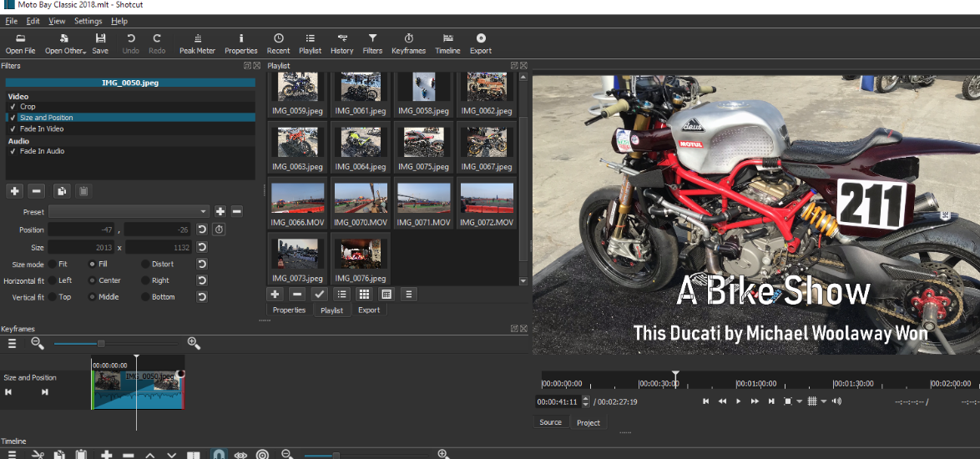Viewport: 980px width, 459px height.
Task: Click the Keyframes toolbar icon
Action: click(408, 43)
